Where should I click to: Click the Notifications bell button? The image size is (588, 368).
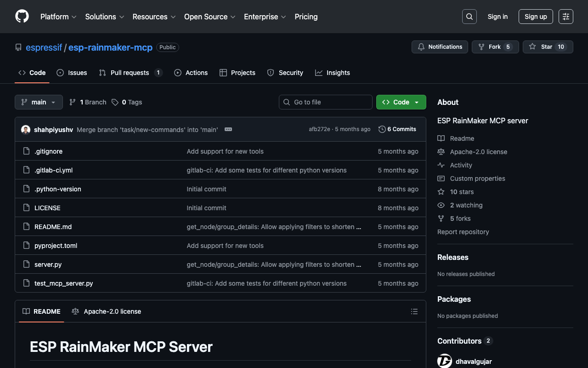tap(440, 47)
